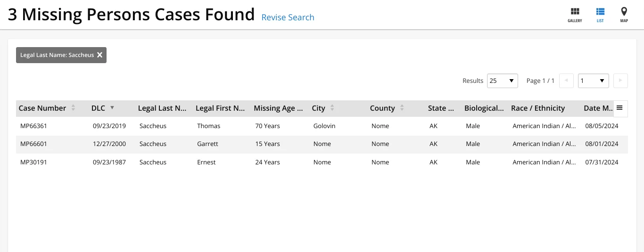
Task: Switch to Gallery view
Action: [x=575, y=15]
